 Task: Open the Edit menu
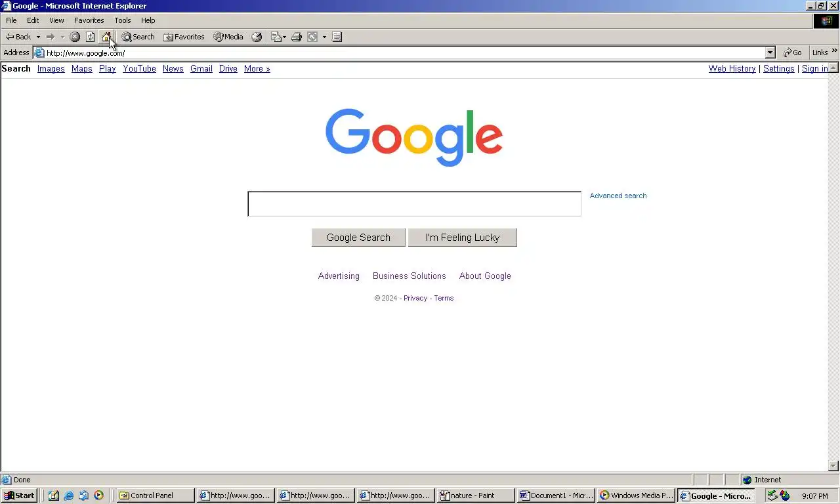(x=33, y=20)
